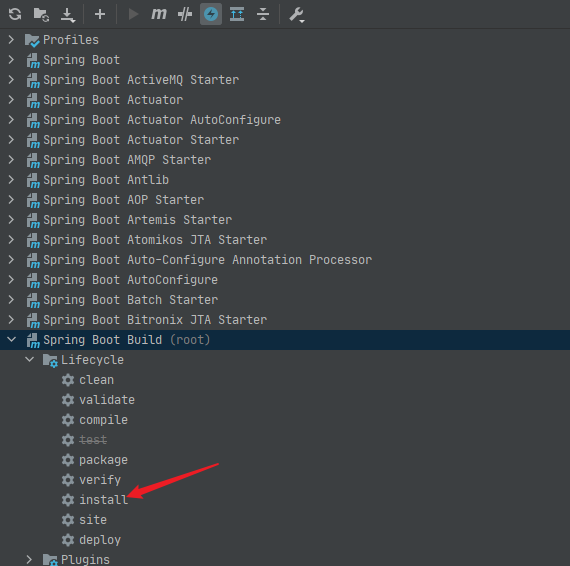Click Add Maven Projects plus icon
The height and width of the screenshot is (566, 570).
coord(100,14)
